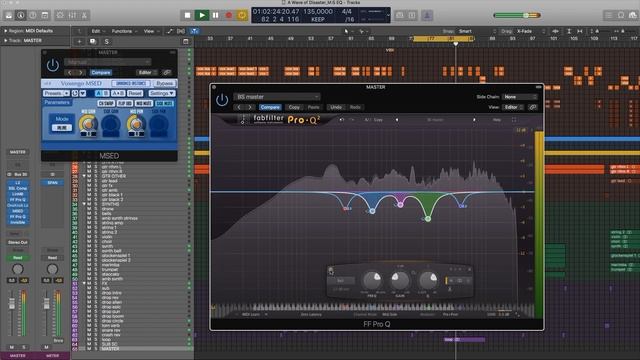This screenshot has width=640, height=360.
Task: Toggle the Mode inline selector in MSED
Action: pyautogui.click(x=62, y=128)
